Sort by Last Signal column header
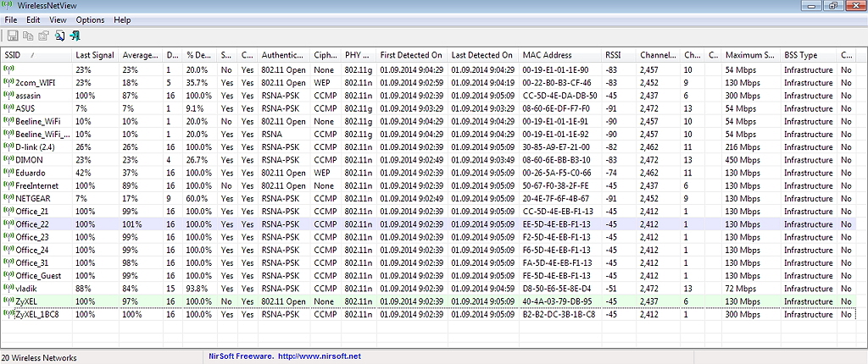Screen dimensions: 868x364 (95, 55)
